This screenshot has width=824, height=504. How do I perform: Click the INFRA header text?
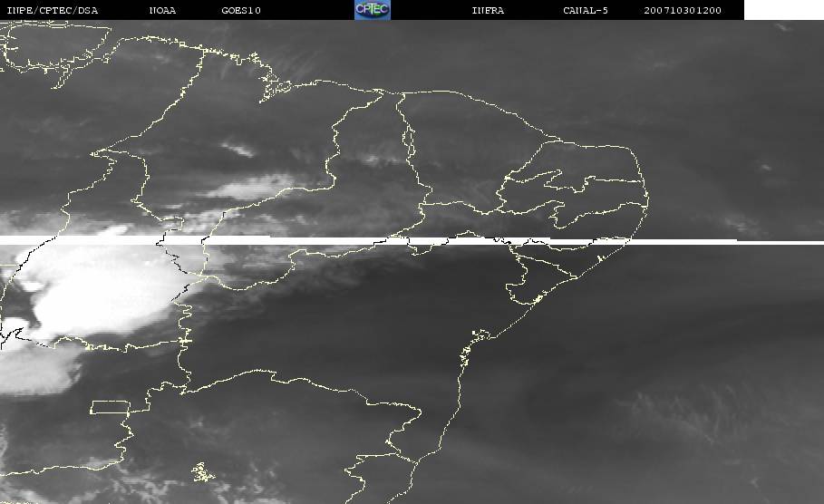tap(488, 11)
